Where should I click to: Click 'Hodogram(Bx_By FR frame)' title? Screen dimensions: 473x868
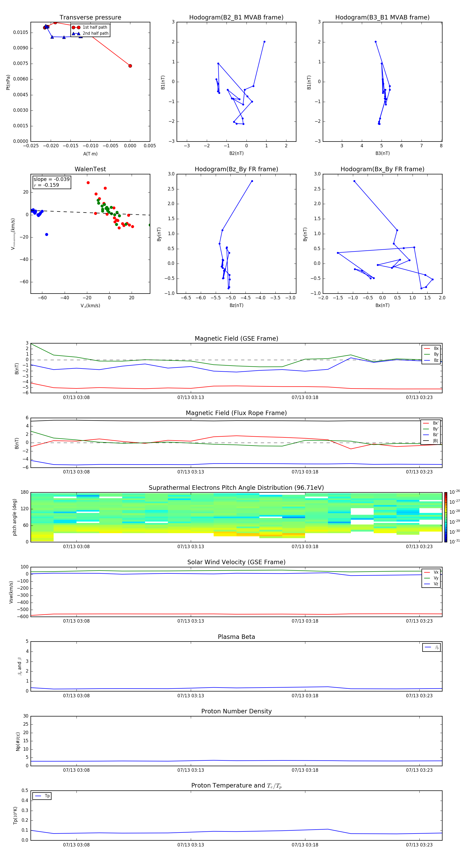382,169
